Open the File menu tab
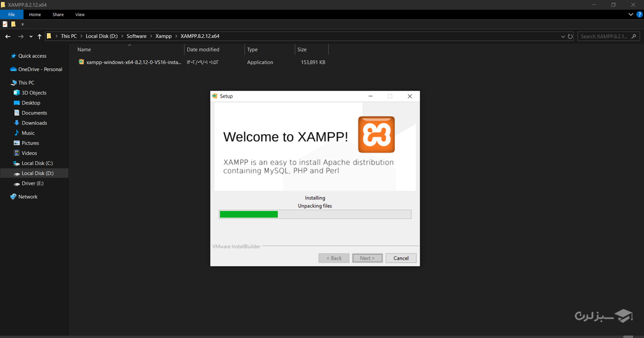 tap(11, 14)
